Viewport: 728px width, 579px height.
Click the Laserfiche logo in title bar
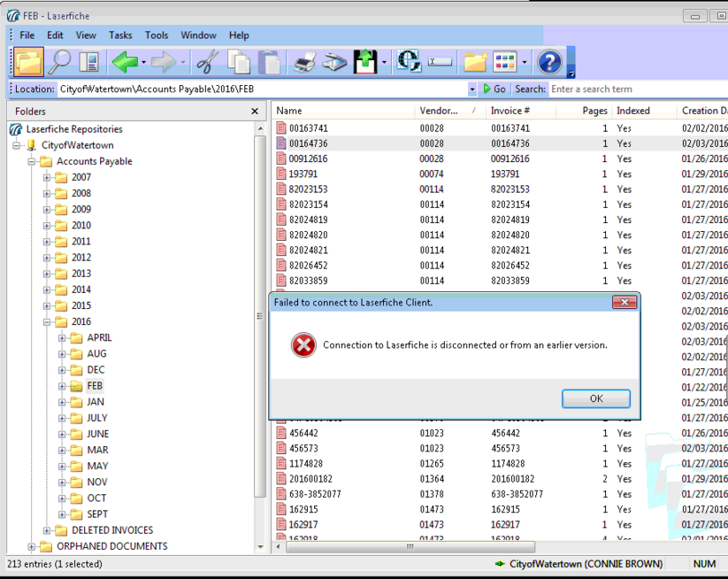coord(13,16)
